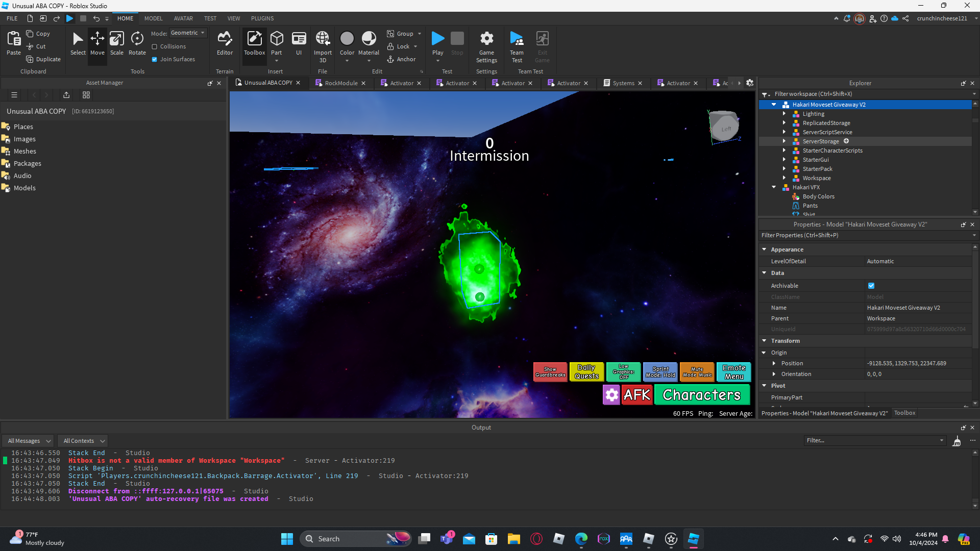
Task: Open the Asset Manager hamburger menu
Action: (14, 95)
